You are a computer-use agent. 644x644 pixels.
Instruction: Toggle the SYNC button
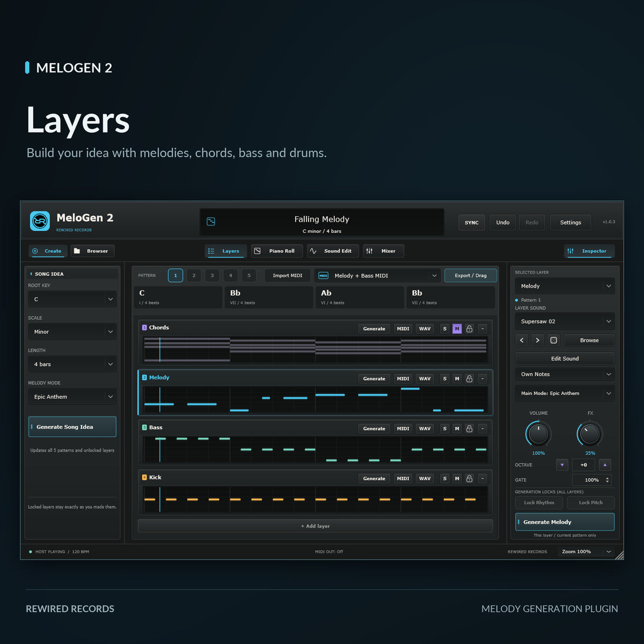pos(472,222)
